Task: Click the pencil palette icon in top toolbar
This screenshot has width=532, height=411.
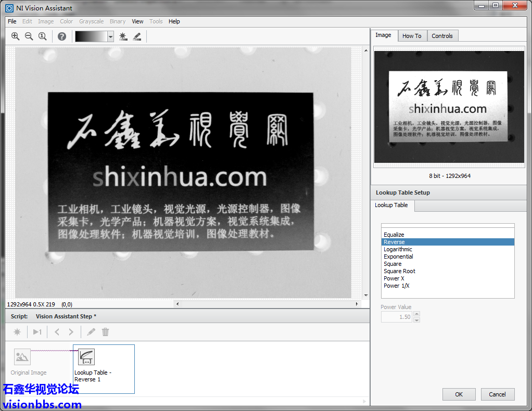Action: pyautogui.click(x=137, y=36)
